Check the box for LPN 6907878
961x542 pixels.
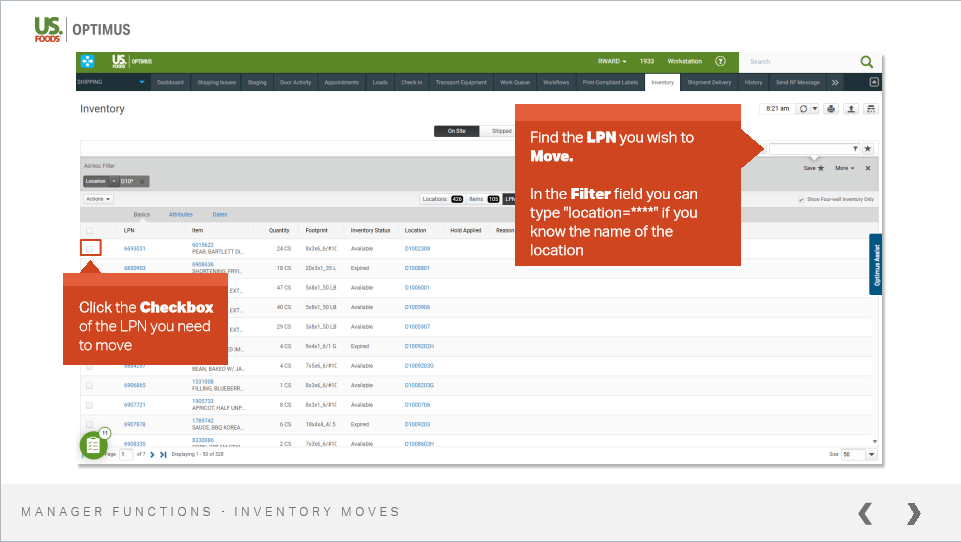89,424
